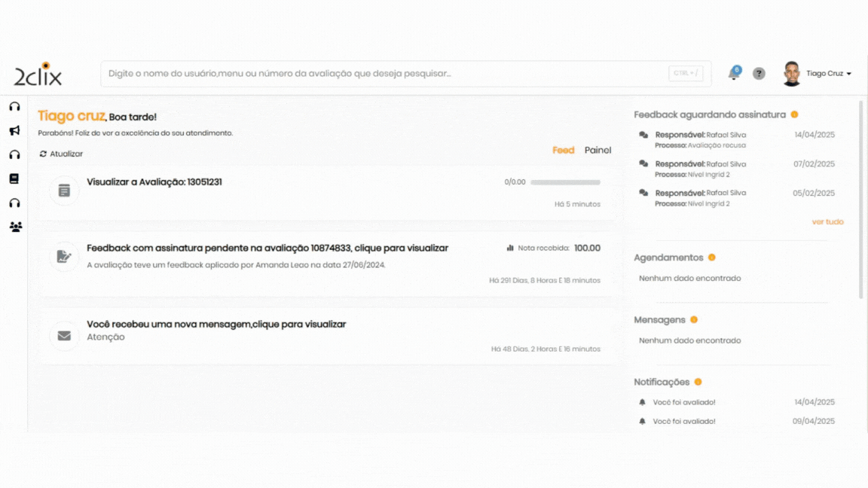The height and width of the screenshot is (488, 868).
Task: Click the 2clix logo
Action: (x=38, y=75)
